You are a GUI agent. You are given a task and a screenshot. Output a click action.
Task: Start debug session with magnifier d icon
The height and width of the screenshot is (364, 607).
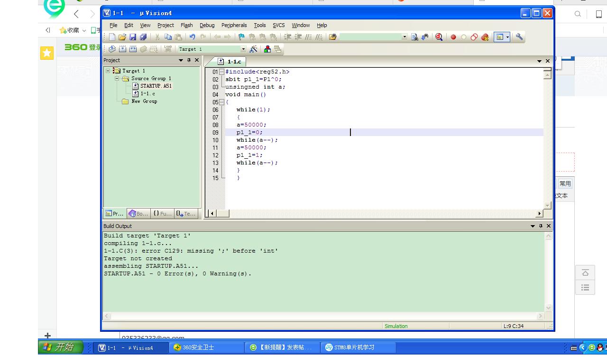439,37
